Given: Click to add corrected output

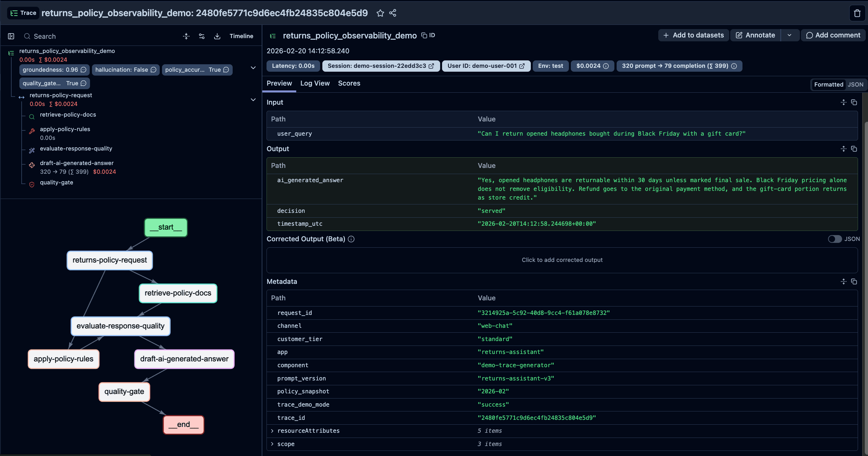Looking at the screenshot, I should (x=562, y=260).
